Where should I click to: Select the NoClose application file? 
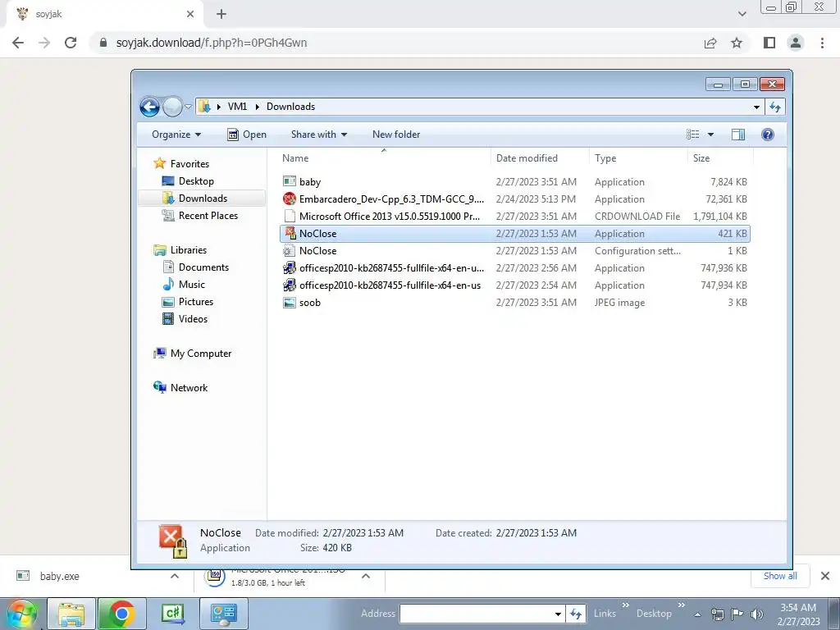514,234
